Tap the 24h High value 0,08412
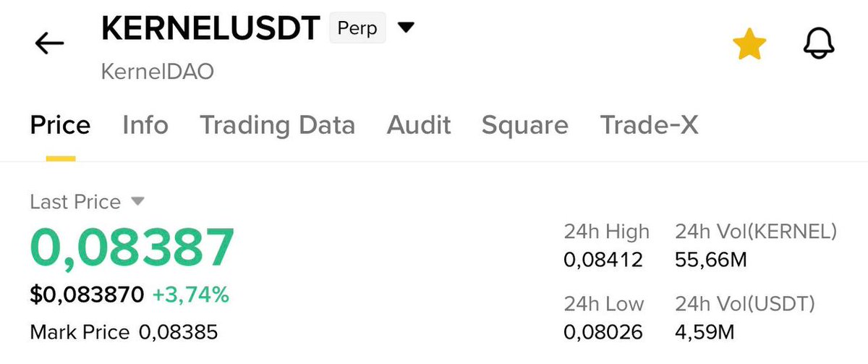The width and height of the screenshot is (868, 364). (603, 259)
